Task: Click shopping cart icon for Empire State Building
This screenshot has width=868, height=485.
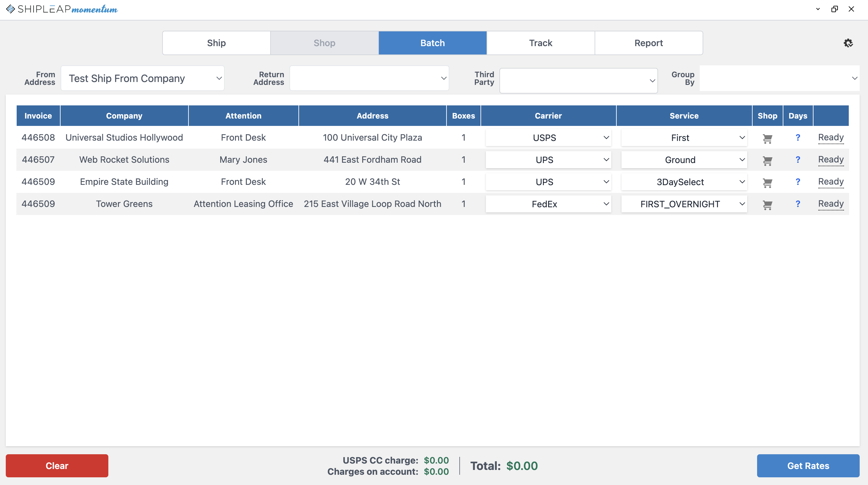Action: click(767, 183)
